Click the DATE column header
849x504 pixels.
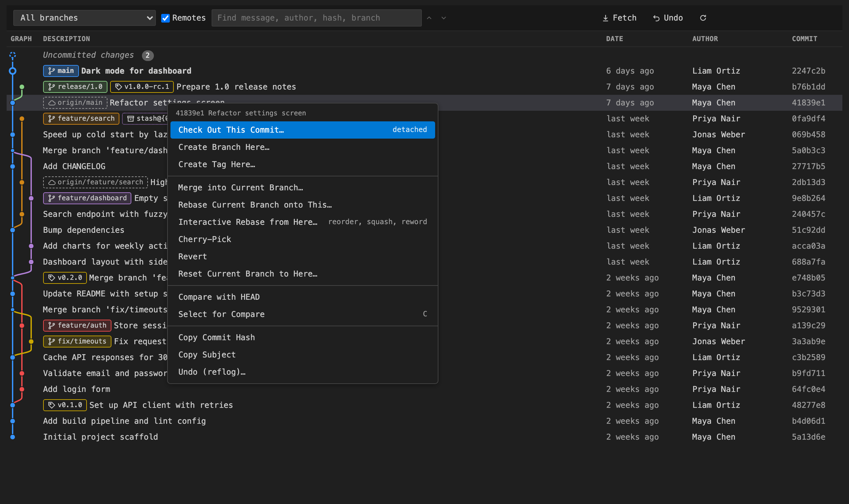pyautogui.click(x=614, y=39)
